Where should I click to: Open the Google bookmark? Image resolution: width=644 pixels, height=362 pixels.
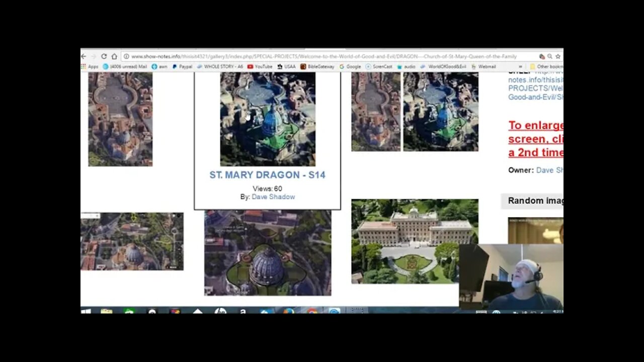pyautogui.click(x=350, y=66)
